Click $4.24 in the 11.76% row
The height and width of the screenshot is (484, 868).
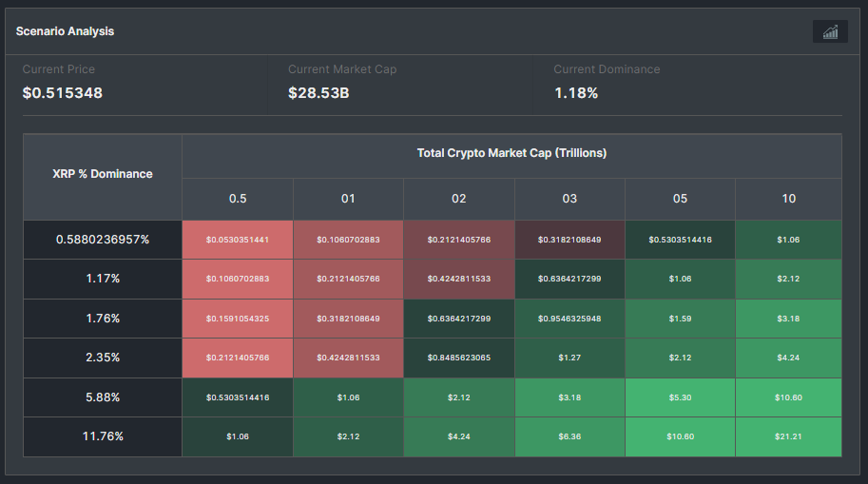(x=459, y=436)
